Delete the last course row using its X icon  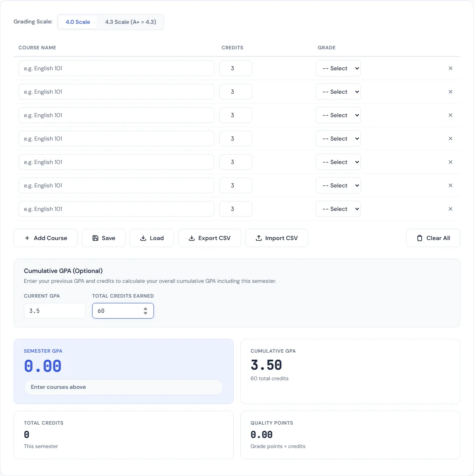click(451, 209)
